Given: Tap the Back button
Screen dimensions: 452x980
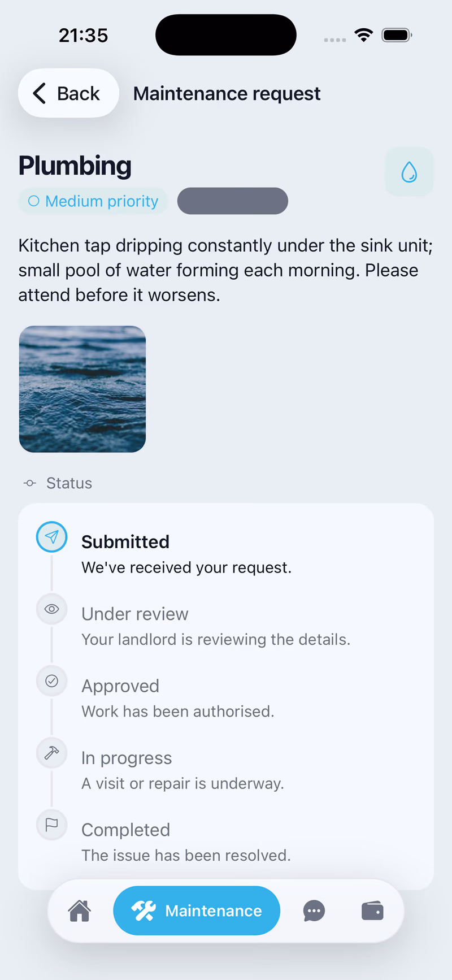Looking at the screenshot, I should 68,93.
